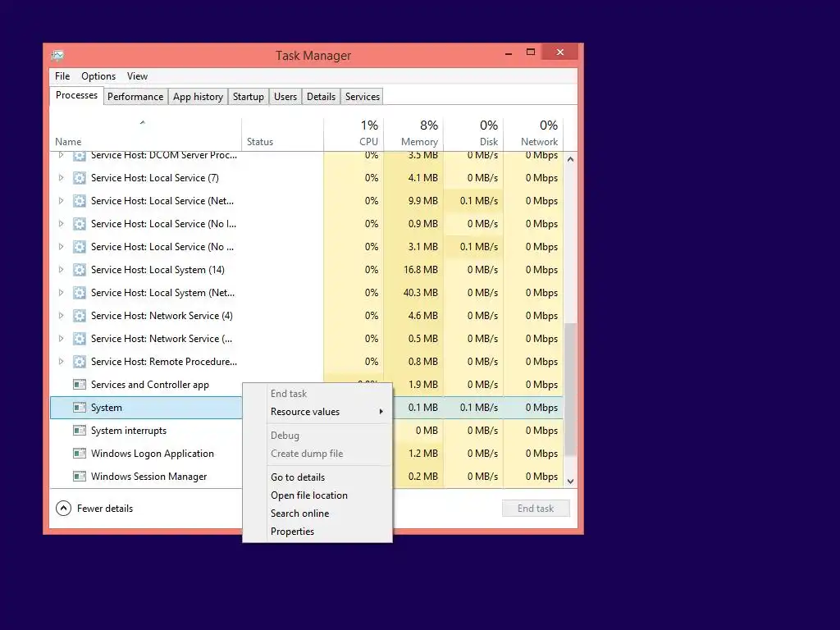Click the System interrupts process icon
Image resolution: width=840 pixels, height=630 pixels.
tap(80, 431)
